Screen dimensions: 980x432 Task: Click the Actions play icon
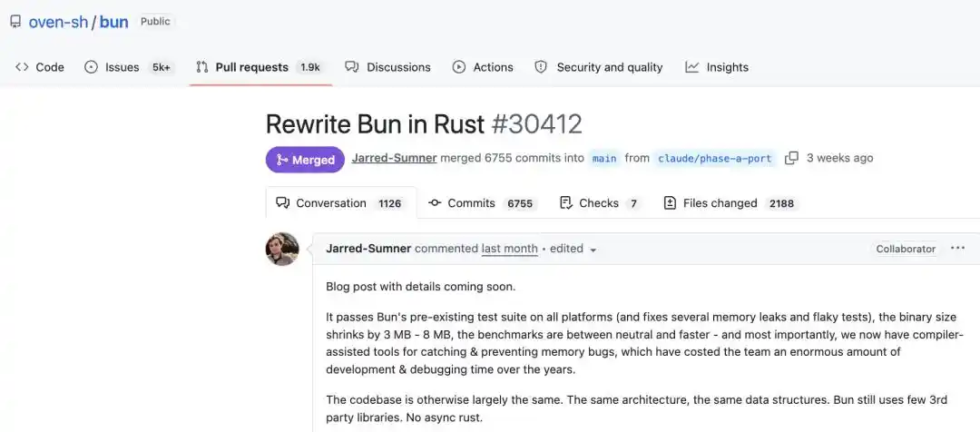coord(459,67)
